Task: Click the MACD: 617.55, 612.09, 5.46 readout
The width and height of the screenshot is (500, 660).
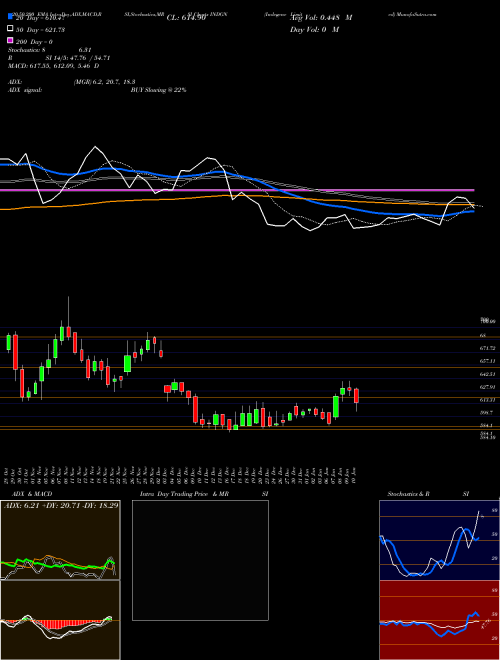Action: [54, 66]
